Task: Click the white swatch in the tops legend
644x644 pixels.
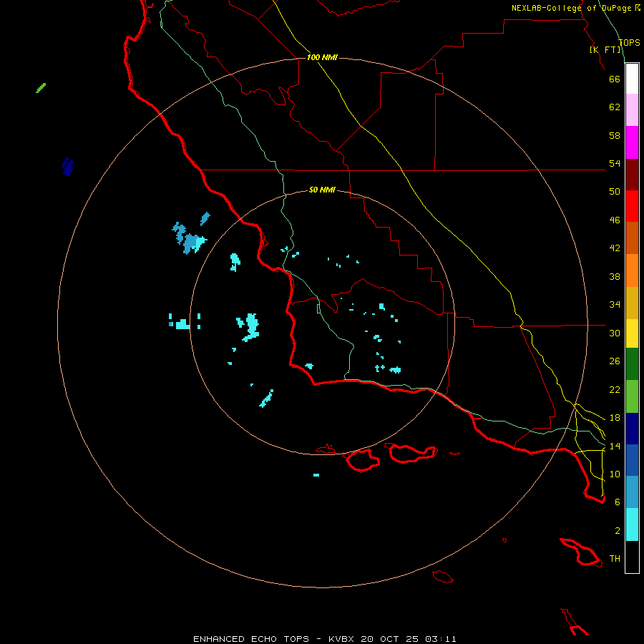Action: click(632, 79)
